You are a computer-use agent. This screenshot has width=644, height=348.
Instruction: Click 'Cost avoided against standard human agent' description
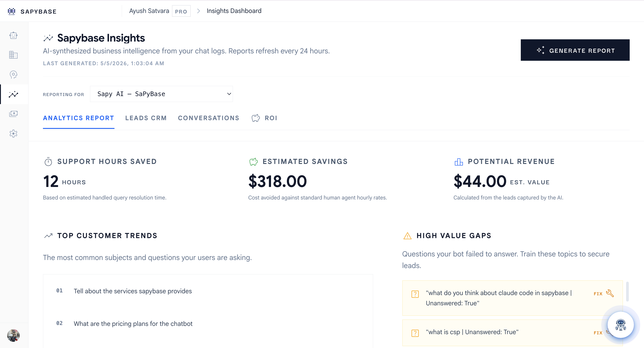[318, 197]
